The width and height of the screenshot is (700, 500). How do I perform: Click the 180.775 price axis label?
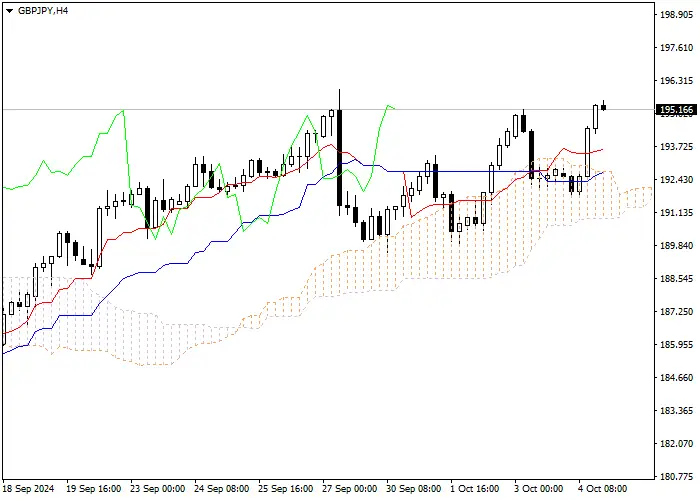point(676,477)
